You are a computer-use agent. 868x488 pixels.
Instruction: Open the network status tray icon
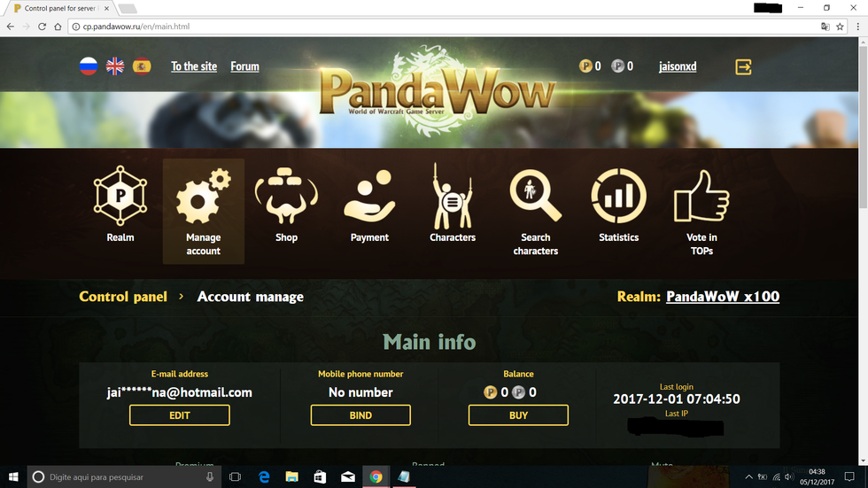click(776, 476)
